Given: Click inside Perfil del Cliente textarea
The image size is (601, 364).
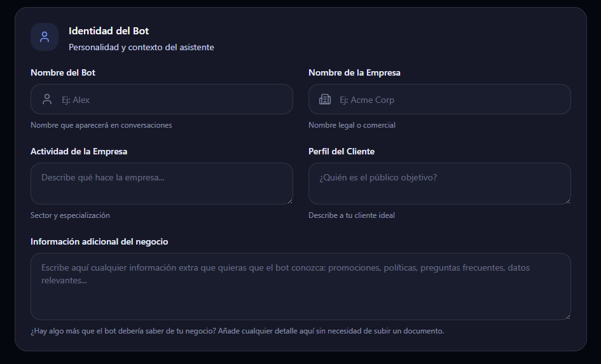Looking at the screenshot, I should coord(439,184).
